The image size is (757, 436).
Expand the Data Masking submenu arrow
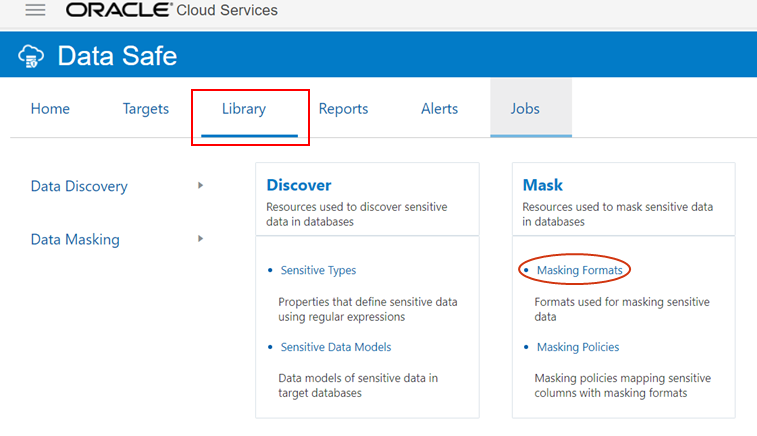pos(201,238)
